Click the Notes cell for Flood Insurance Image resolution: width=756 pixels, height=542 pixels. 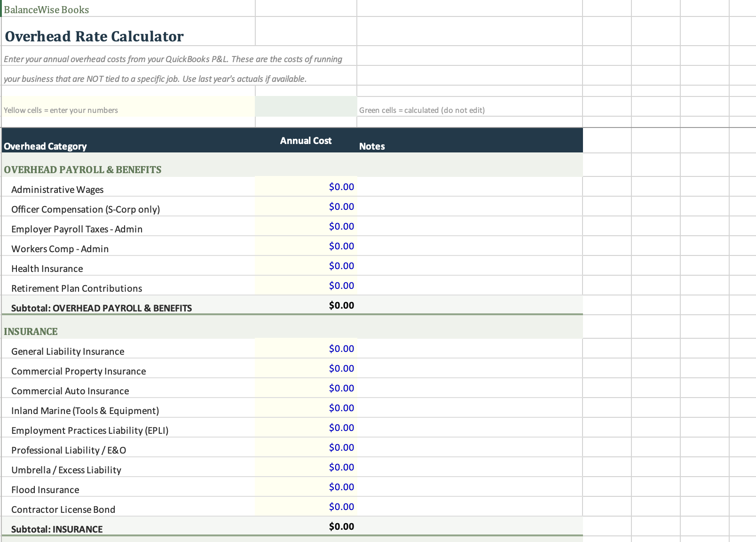(470, 487)
